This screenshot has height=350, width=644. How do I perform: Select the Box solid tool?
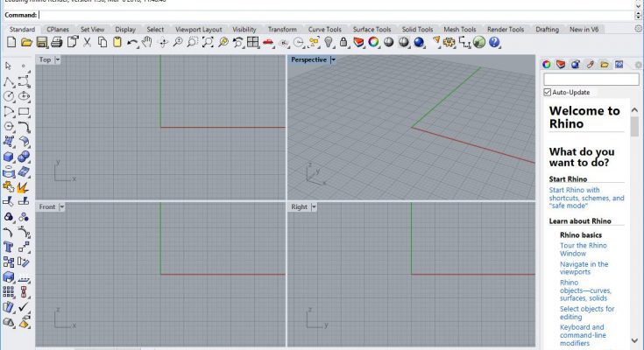(x=8, y=157)
